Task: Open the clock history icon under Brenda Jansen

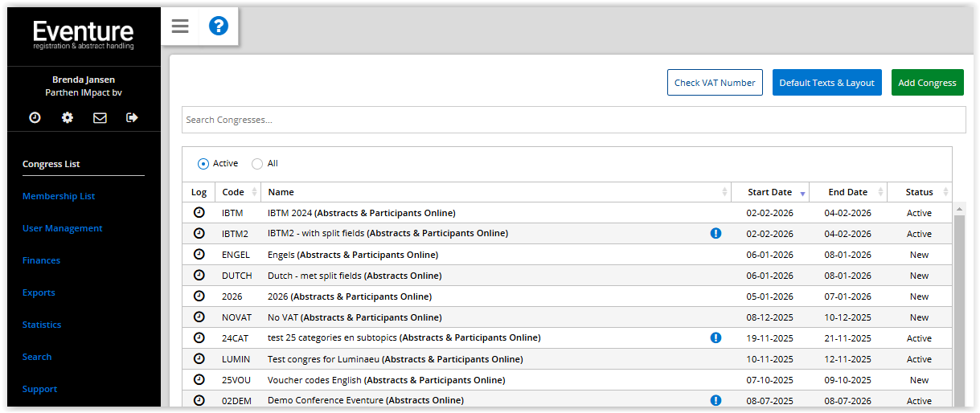Action: [x=35, y=117]
